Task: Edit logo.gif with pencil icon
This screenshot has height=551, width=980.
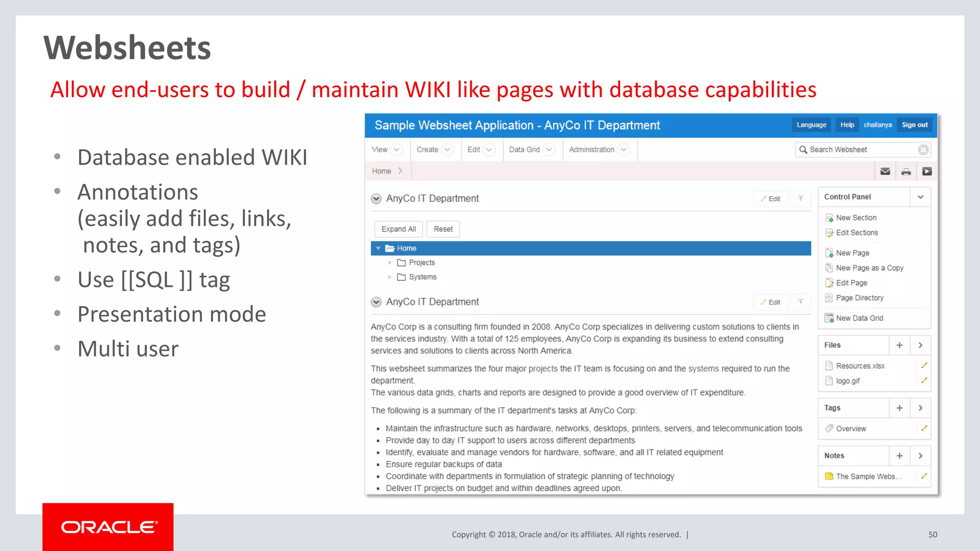Action: 924,381
